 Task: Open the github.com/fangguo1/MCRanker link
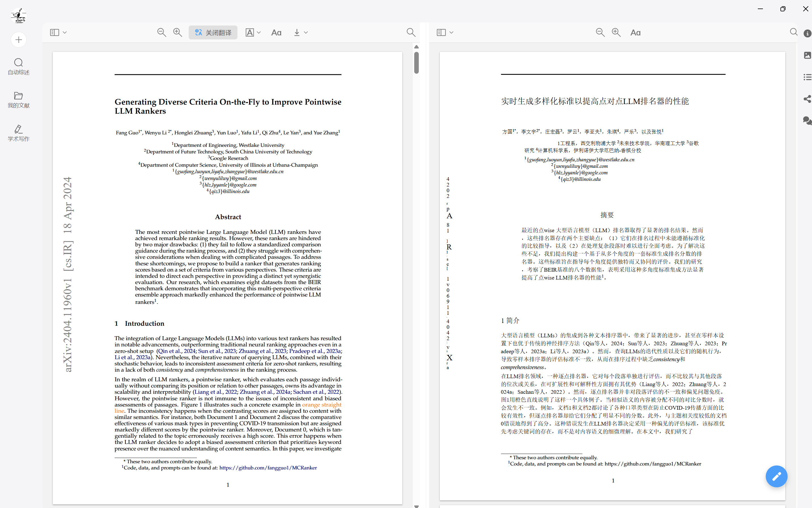(268, 468)
